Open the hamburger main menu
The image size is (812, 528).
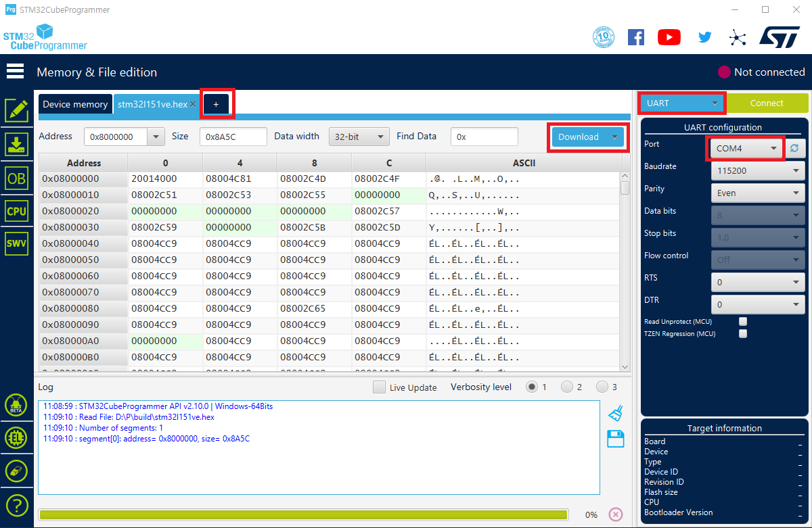coord(15,71)
